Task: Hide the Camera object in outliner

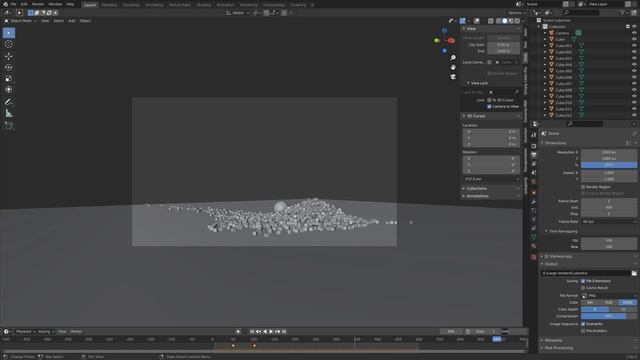Action: (x=634, y=33)
